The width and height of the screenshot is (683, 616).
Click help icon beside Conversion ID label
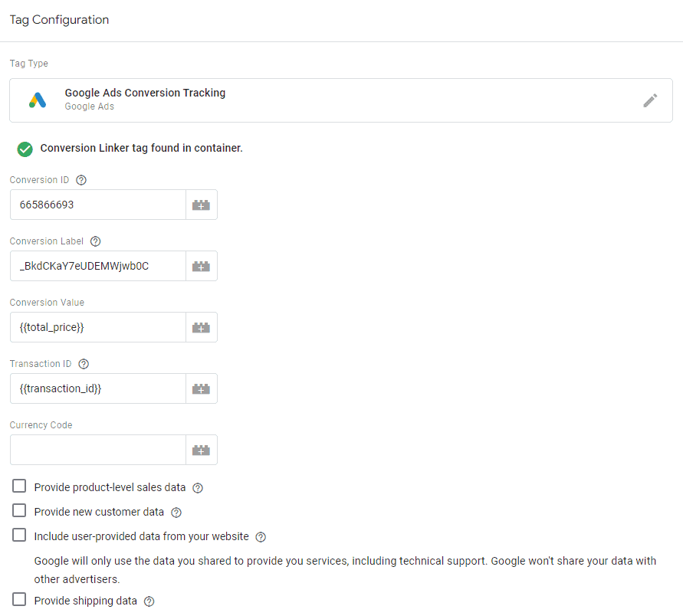(x=81, y=180)
